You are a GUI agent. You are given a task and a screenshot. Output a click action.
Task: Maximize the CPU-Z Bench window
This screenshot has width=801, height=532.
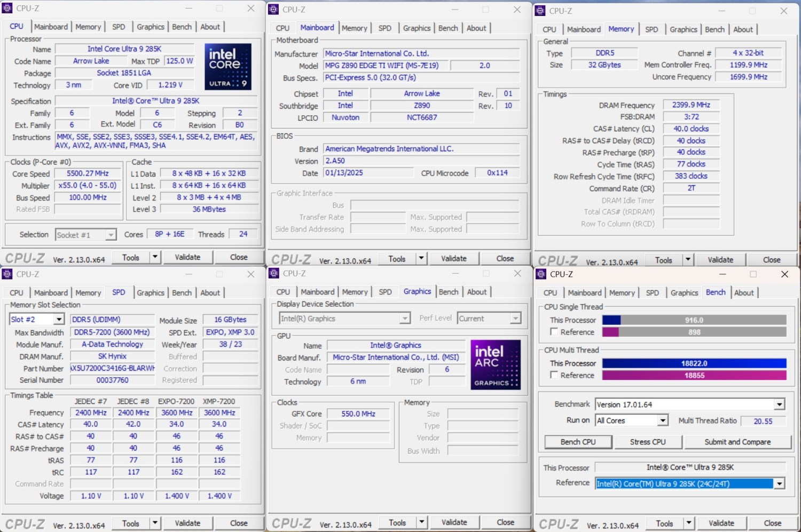(x=753, y=274)
